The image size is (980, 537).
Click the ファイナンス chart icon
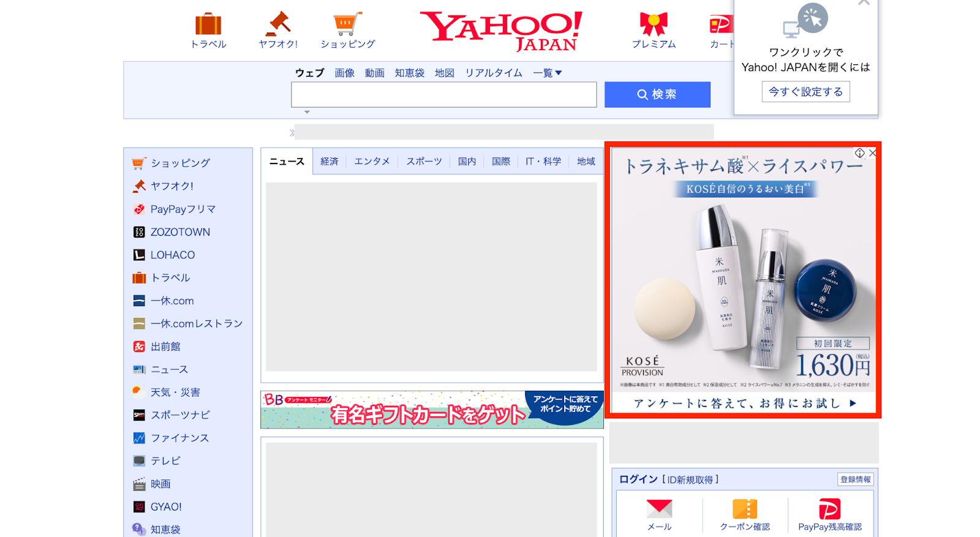pyautogui.click(x=139, y=438)
